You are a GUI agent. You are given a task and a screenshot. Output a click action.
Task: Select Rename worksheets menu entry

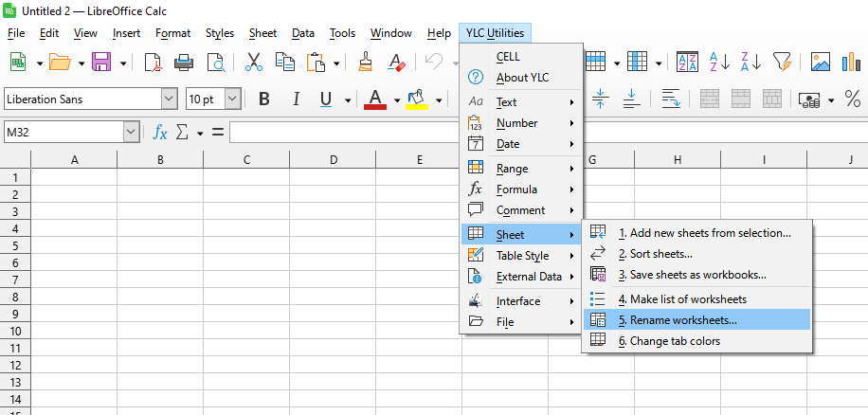tap(677, 320)
